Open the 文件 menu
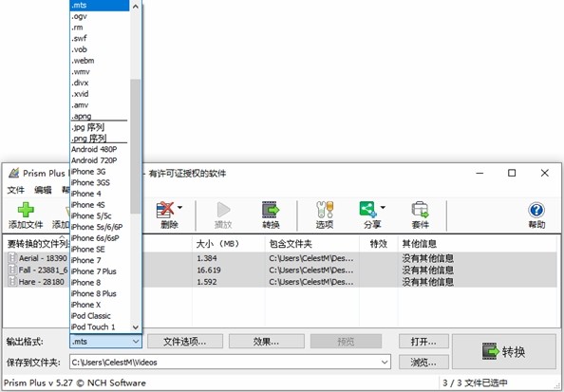Image resolution: width=564 pixels, height=392 pixels. [x=16, y=190]
